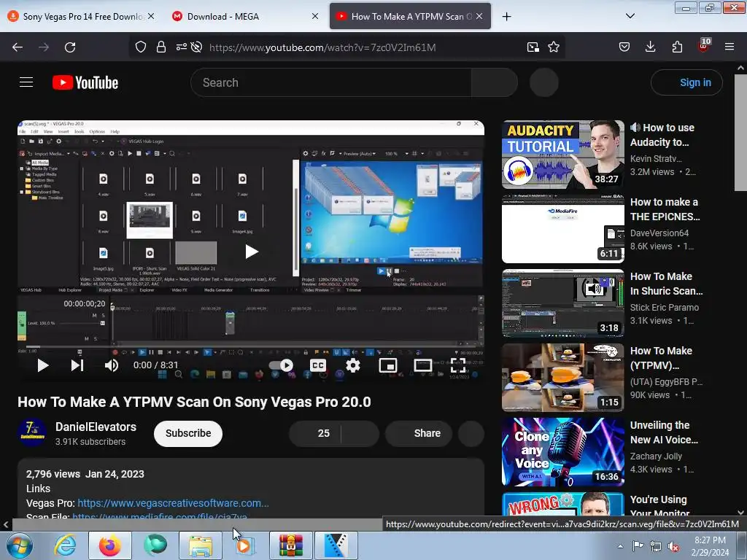Open a new browser tab
Image resolution: width=747 pixels, height=560 pixels.
(506, 16)
